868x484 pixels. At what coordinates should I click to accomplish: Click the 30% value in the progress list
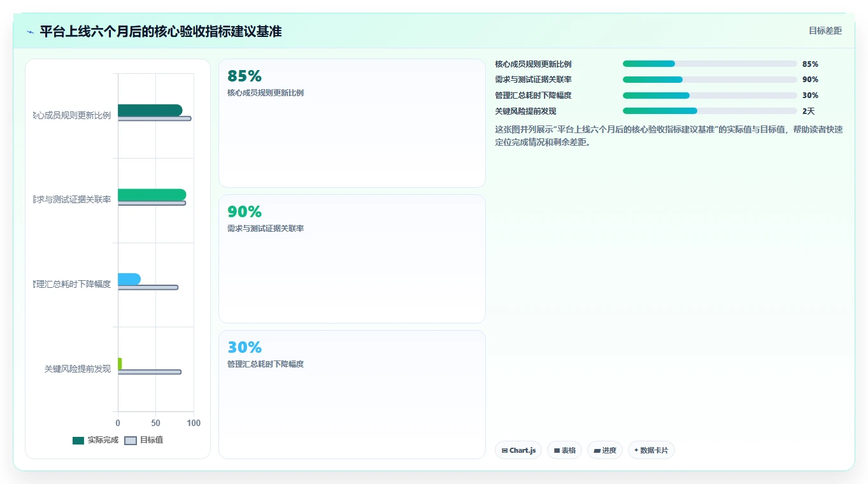(x=810, y=96)
